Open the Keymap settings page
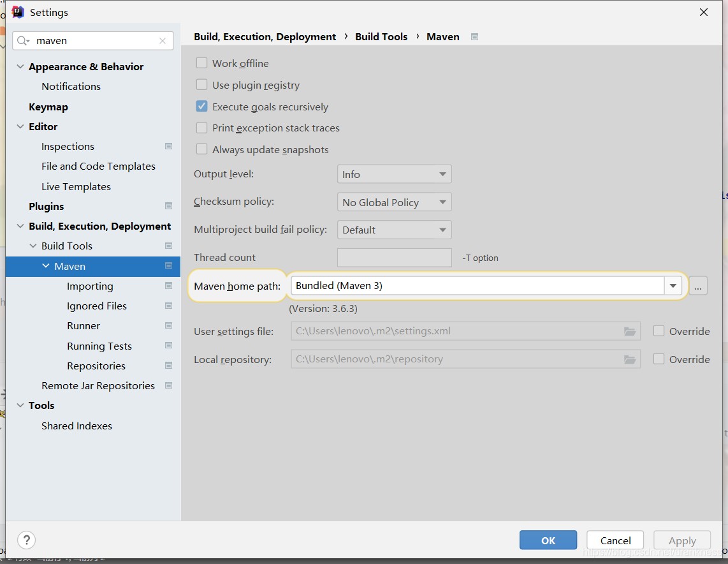Screen dimensions: 728x564 coord(48,107)
